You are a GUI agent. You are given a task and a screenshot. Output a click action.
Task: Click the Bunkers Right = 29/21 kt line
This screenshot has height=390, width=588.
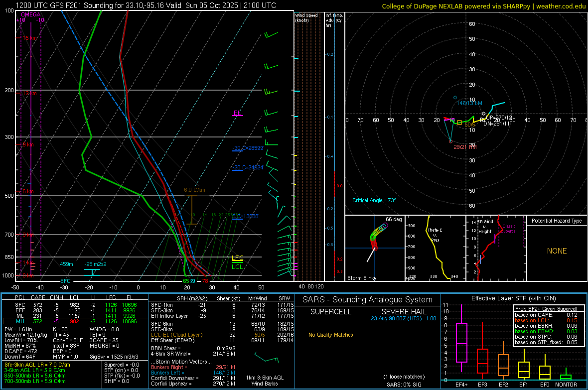pyautogui.click(x=193, y=367)
